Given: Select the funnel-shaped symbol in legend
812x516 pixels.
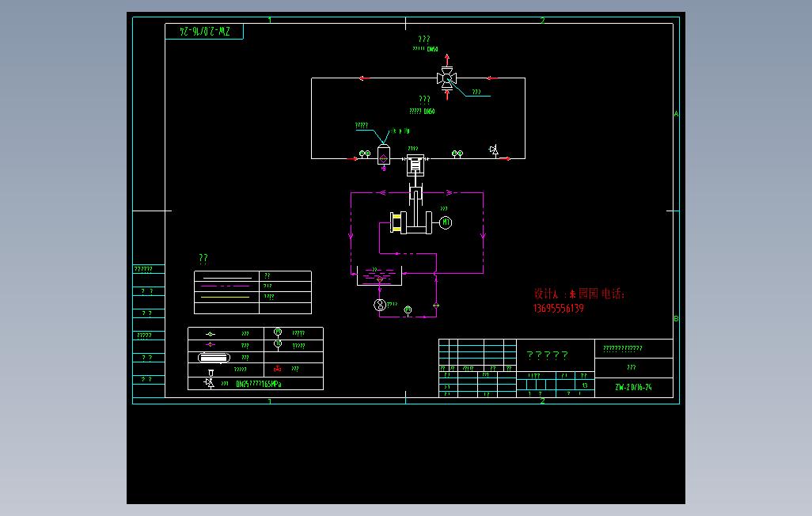Looking at the screenshot, I should 211,373.
